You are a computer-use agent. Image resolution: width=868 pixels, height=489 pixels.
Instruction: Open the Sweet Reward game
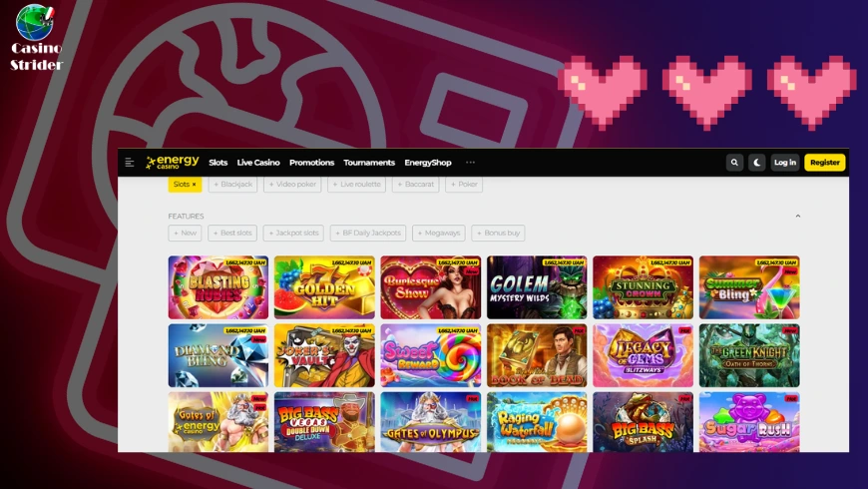coord(431,355)
